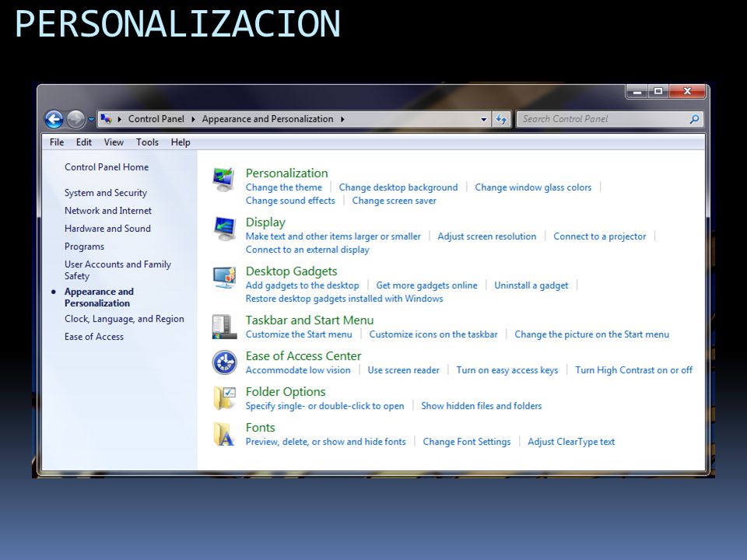This screenshot has height=560, width=747.
Task: Open the Taskbar and Start Menu heading
Action: click(x=310, y=320)
